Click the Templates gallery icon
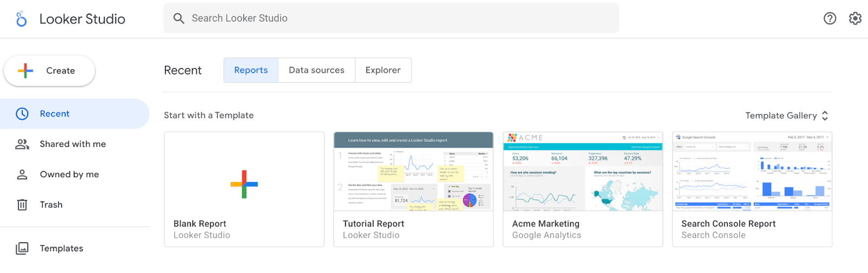The width and height of the screenshot is (868, 273). 22,248
